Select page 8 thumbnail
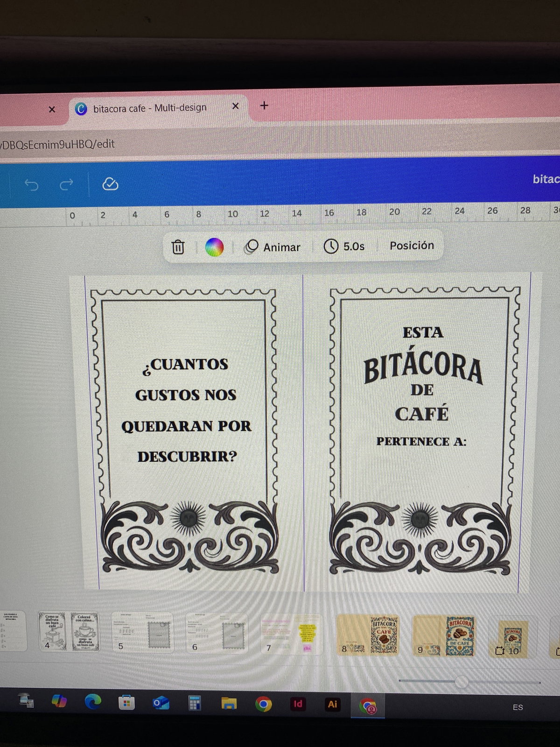560x747 pixels. point(368,635)
